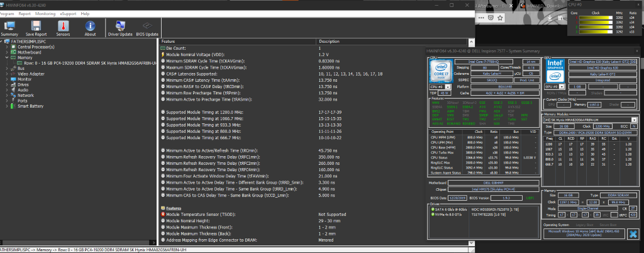Expand the Audio tree node
The width and height of the screenshot is (644, 253).
click(x=7, y=90)
